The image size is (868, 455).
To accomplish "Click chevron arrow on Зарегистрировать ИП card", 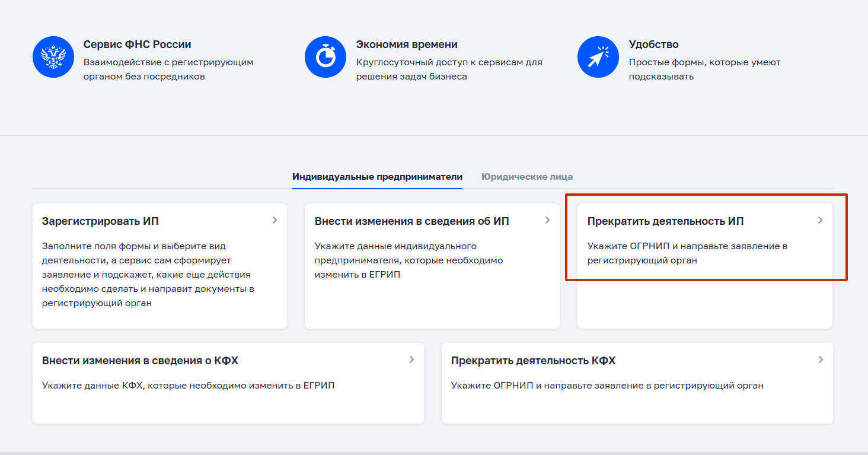I will point(275,220).
